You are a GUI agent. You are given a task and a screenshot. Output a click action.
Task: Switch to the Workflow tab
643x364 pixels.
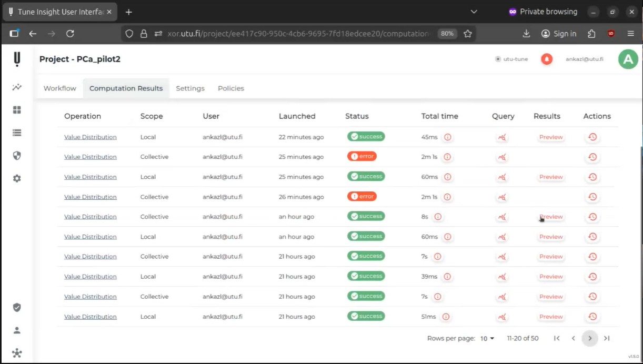(x=60, y=88)
